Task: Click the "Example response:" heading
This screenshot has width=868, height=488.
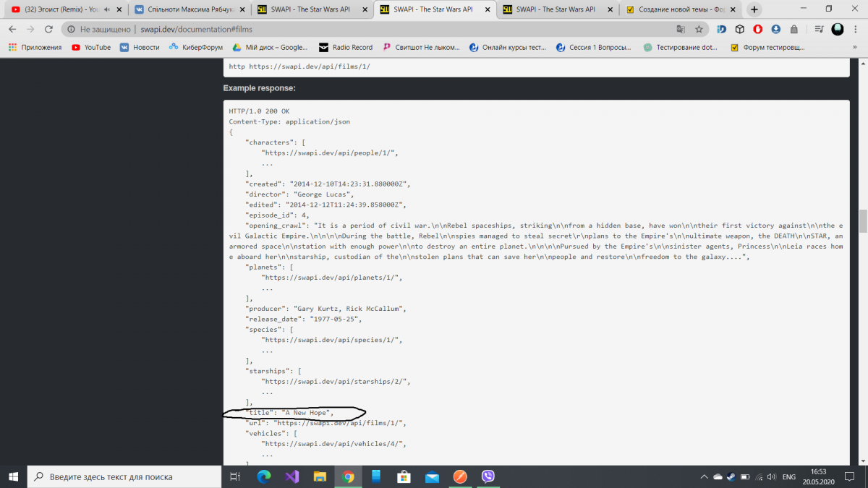Action: pos(259,88)
